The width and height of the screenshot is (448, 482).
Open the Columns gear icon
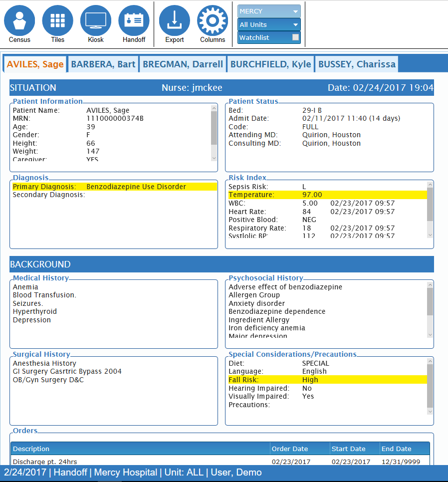[213, 20]
